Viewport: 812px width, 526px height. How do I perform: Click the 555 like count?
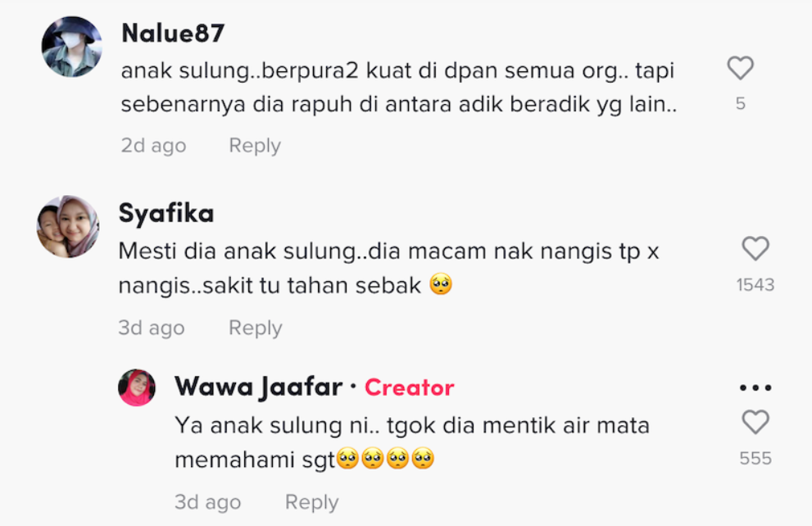755,458
